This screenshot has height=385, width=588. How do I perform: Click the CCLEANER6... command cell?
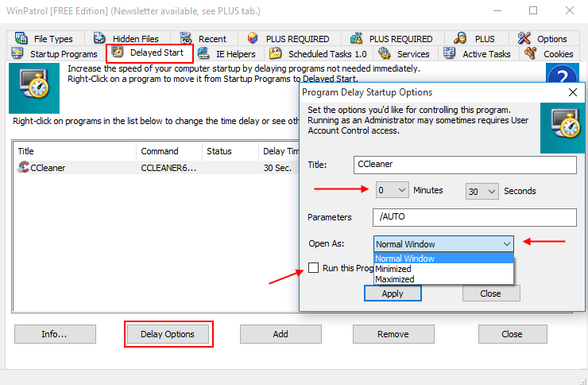pyautogui.click(x=168, y=168)
